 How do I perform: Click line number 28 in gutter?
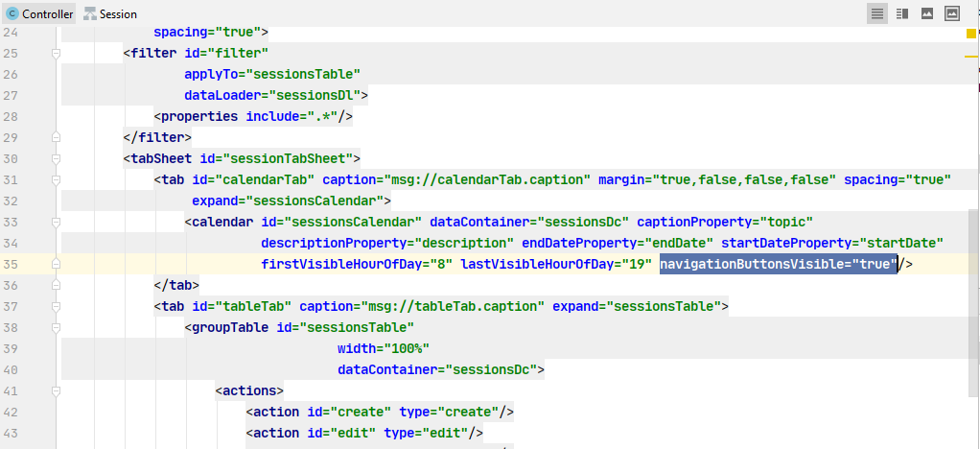pos(11,116)
